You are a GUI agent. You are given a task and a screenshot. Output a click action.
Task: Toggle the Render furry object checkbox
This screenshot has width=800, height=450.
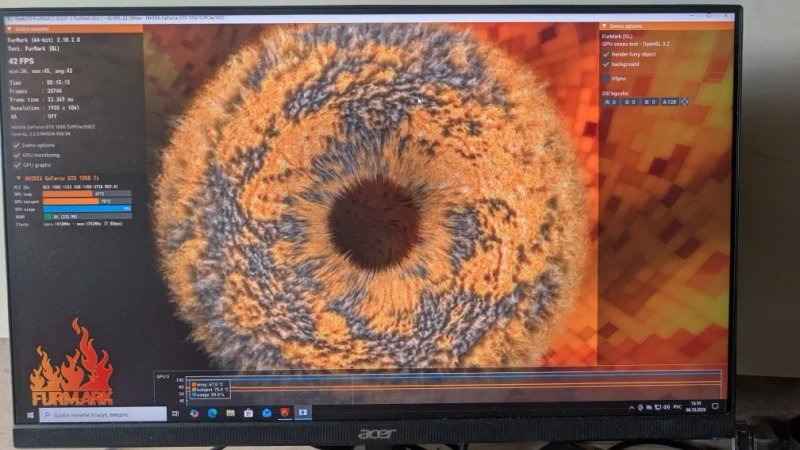[606, 54]
